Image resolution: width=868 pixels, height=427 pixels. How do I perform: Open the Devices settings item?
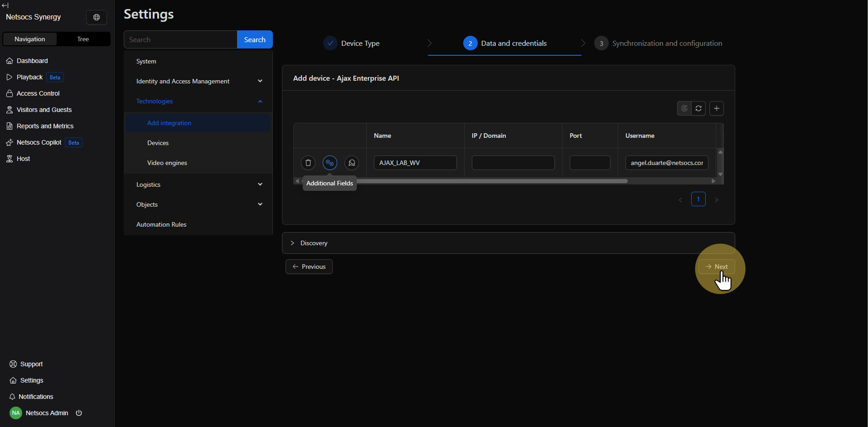[x=158, y=143]
